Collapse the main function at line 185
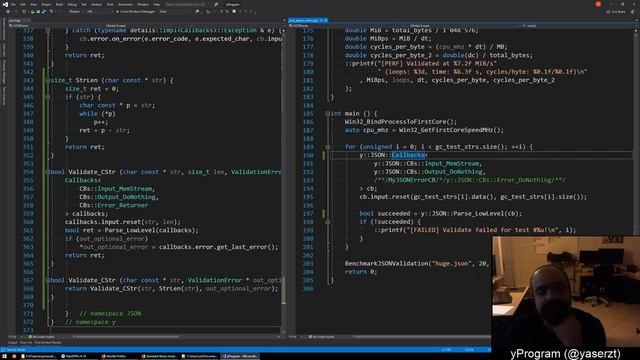Screen dimensions: 640x360 coord(327,113)
